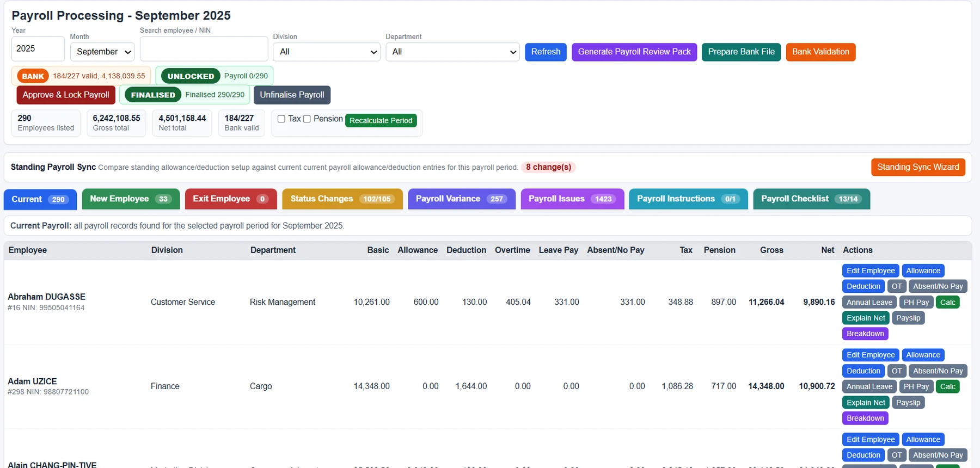980x468 pixels.
Task: Click Annual Leave for Adam UZICE
Action: tap(869, 387)
